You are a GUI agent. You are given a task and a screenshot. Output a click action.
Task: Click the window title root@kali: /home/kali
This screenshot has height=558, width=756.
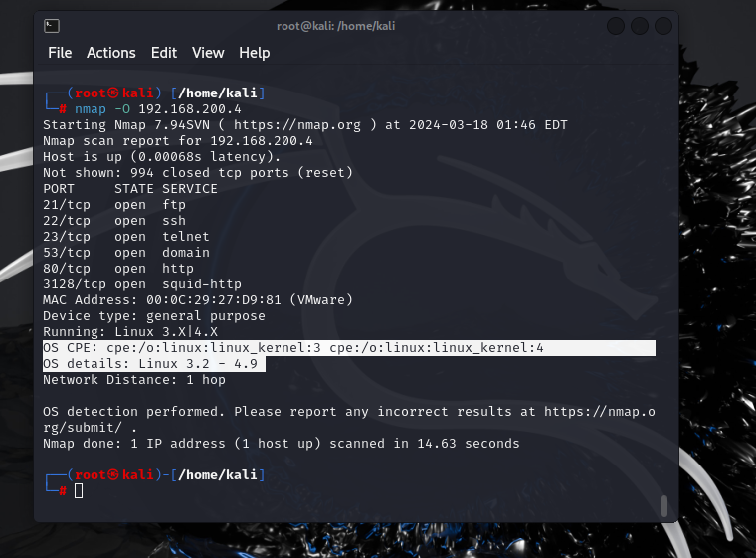[x=335, y=26]
